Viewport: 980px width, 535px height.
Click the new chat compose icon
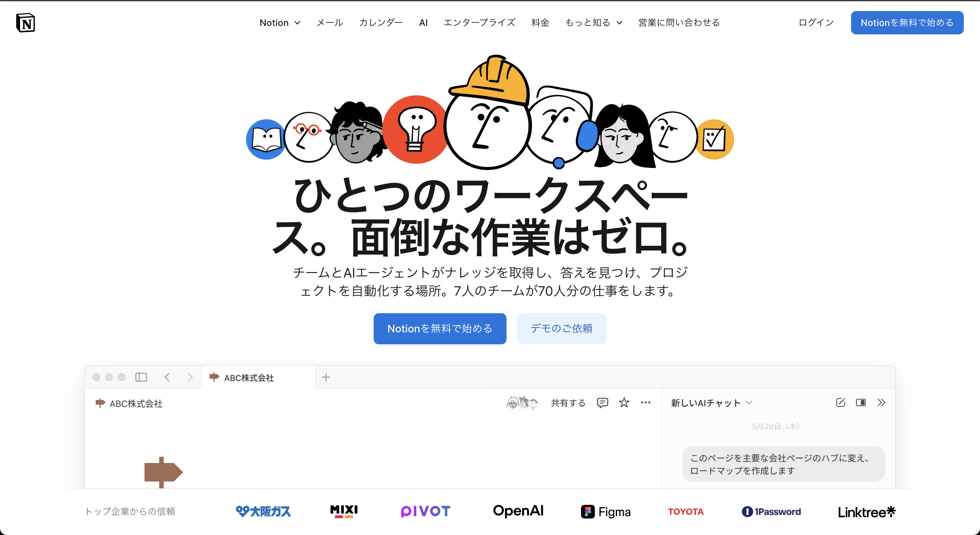841,403
